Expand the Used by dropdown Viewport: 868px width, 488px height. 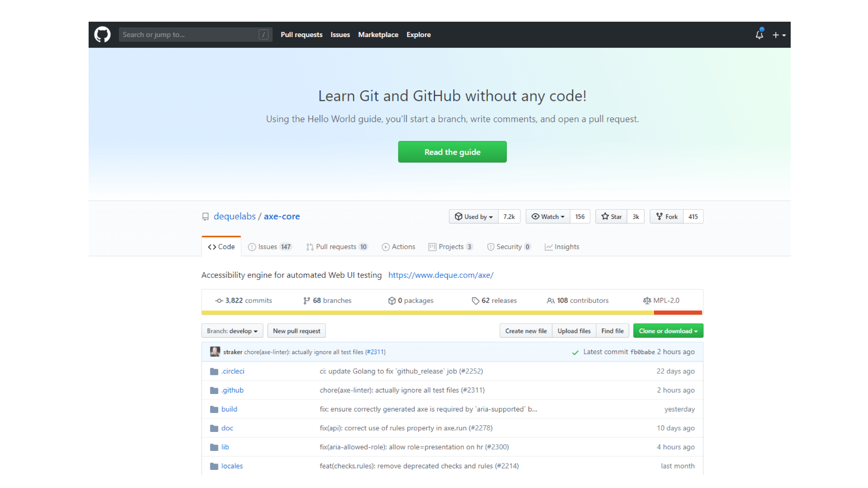[x=473, y=216]
